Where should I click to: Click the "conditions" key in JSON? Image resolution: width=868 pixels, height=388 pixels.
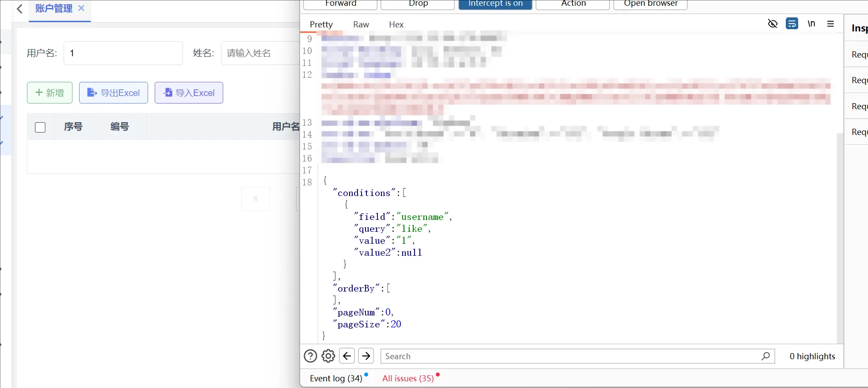[364, 193]
